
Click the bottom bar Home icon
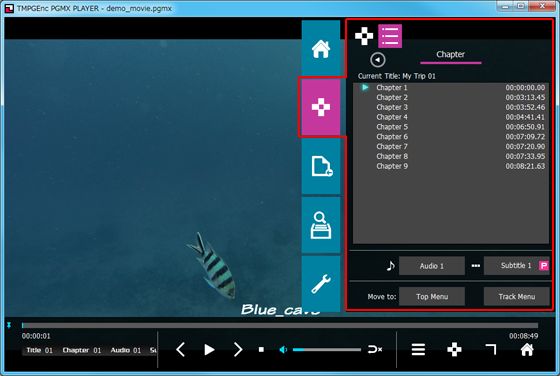527,349
